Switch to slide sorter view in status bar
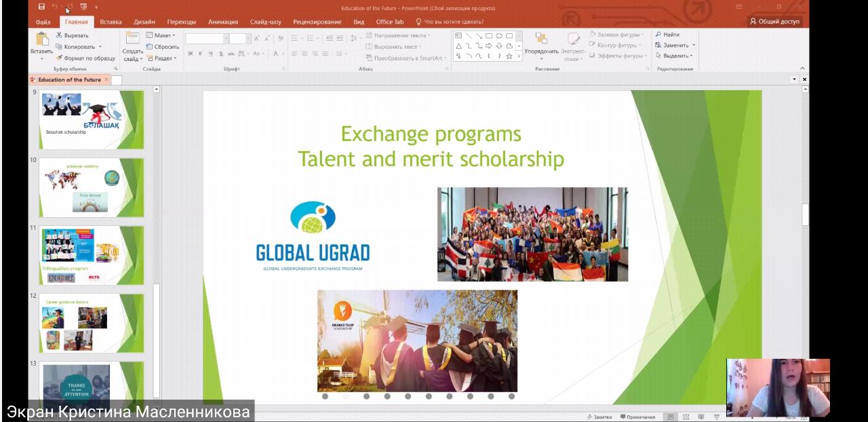Screen dimensions: 868x422 686,417
